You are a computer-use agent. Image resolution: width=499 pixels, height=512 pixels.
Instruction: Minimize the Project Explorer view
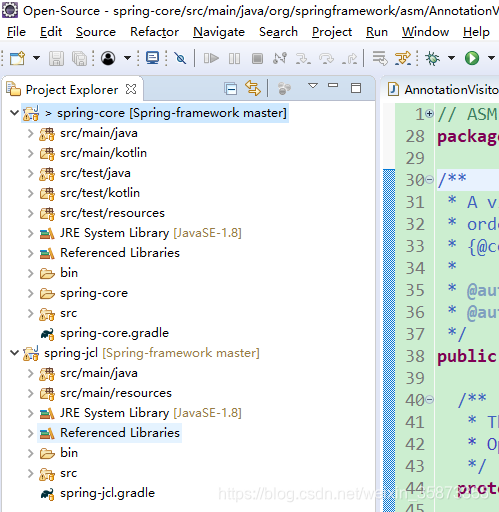[333, 86]
